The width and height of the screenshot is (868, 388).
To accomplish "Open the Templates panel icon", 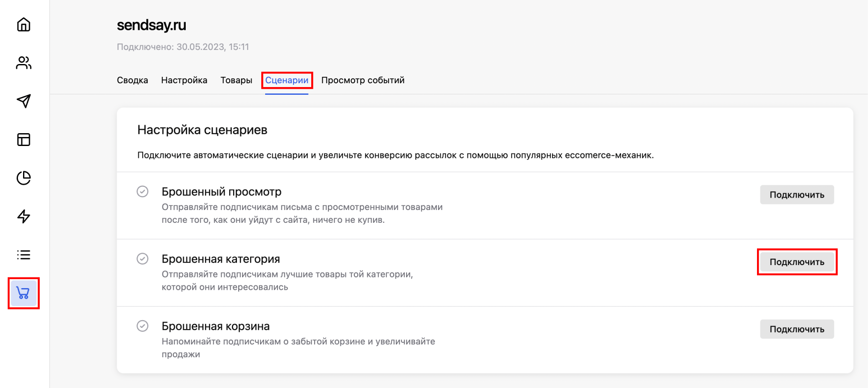I will (23, 140).
